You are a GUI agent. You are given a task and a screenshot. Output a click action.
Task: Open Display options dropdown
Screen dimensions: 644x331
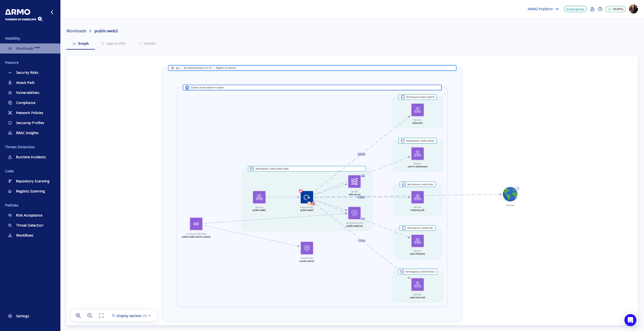131,316
